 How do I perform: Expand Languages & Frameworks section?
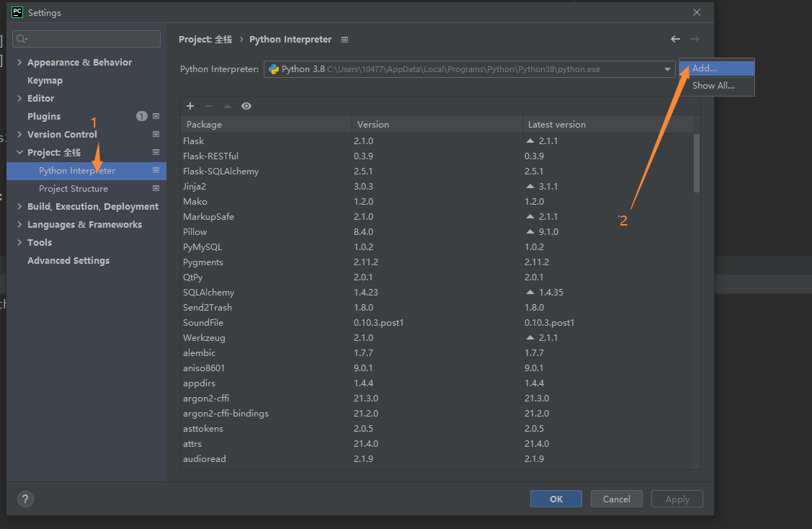(x=19, y=224)
